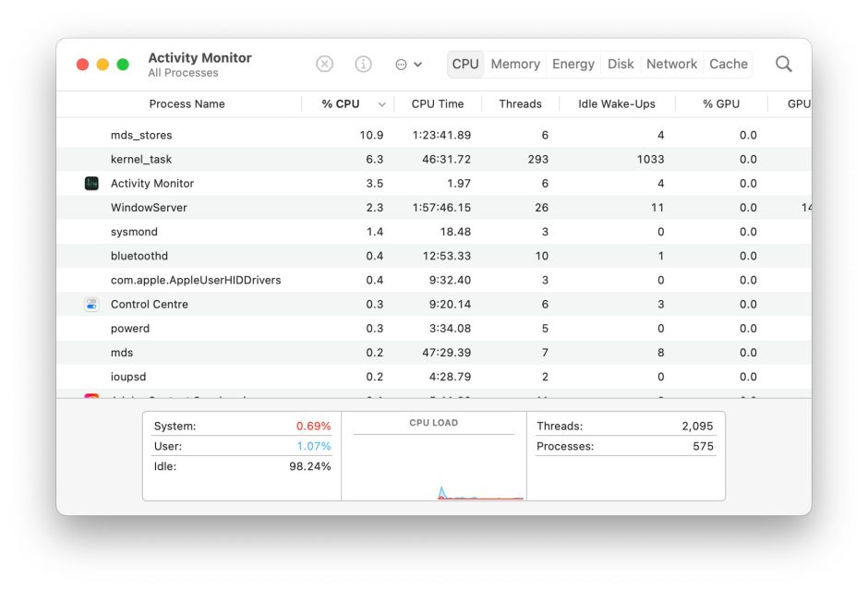Click the search magnifier icon
868x590 pixels.
783,64
